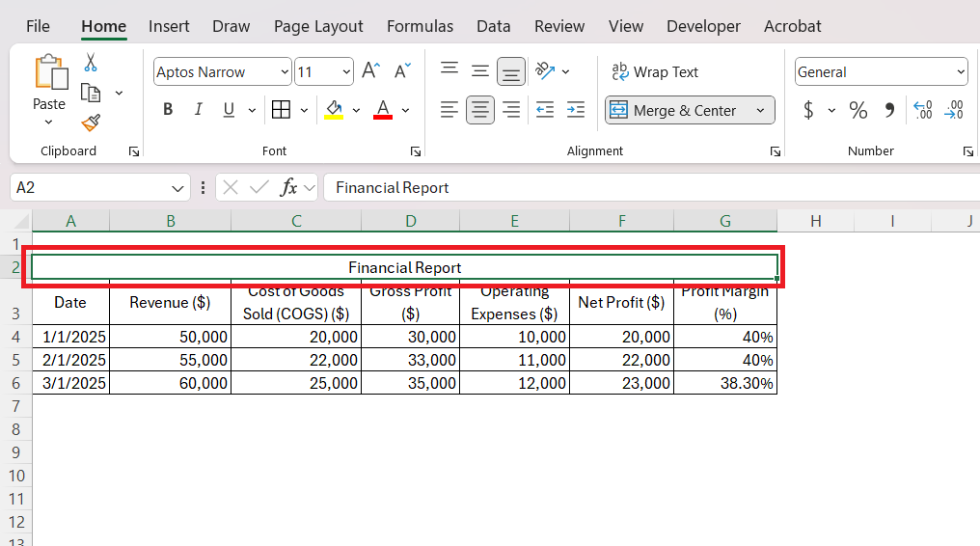Open the Review tab
This screenshot has height=546, width=980.
coord(559,26)
